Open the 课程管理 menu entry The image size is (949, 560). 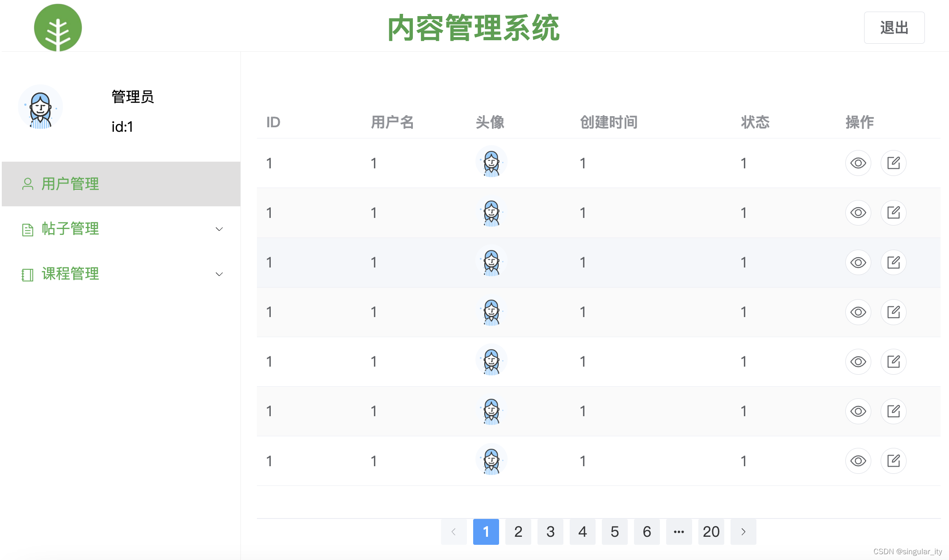pos(71,274)
